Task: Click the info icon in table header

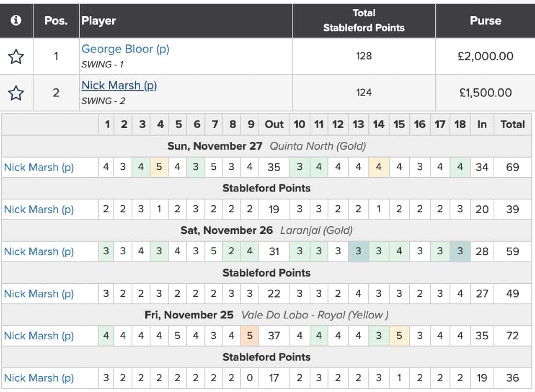Action: tap(16, 20)
